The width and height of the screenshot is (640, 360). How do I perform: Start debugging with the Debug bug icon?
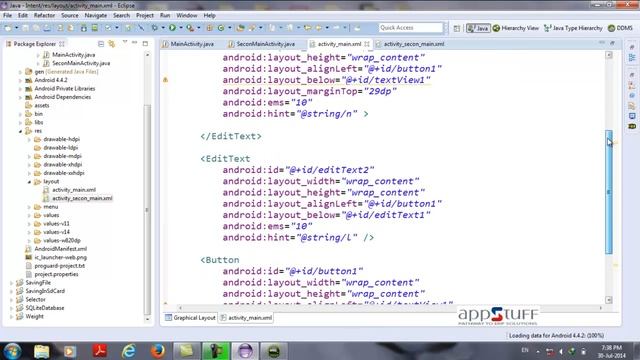pos(154,28)
